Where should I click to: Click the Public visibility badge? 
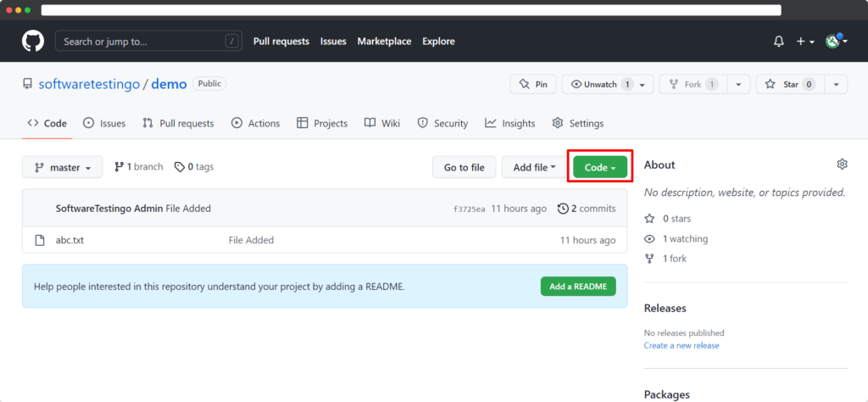pyautogui.click(x=209, y=84)
